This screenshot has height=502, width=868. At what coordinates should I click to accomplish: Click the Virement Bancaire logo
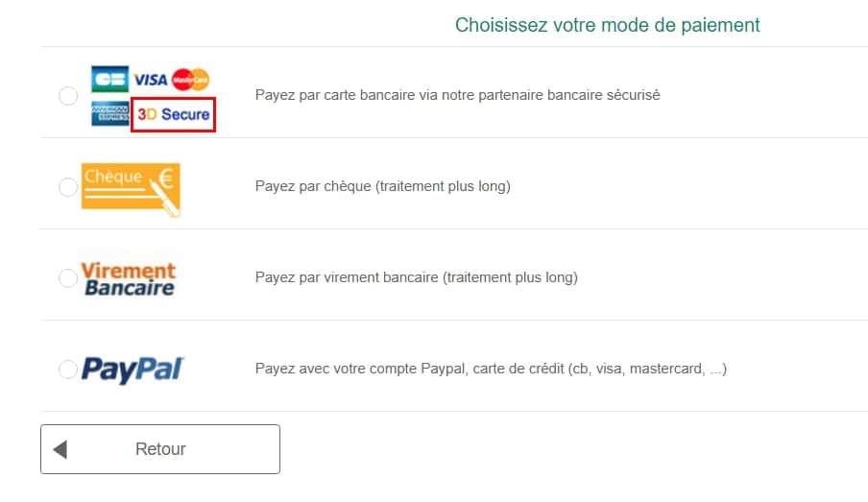(x=129, y=278)
